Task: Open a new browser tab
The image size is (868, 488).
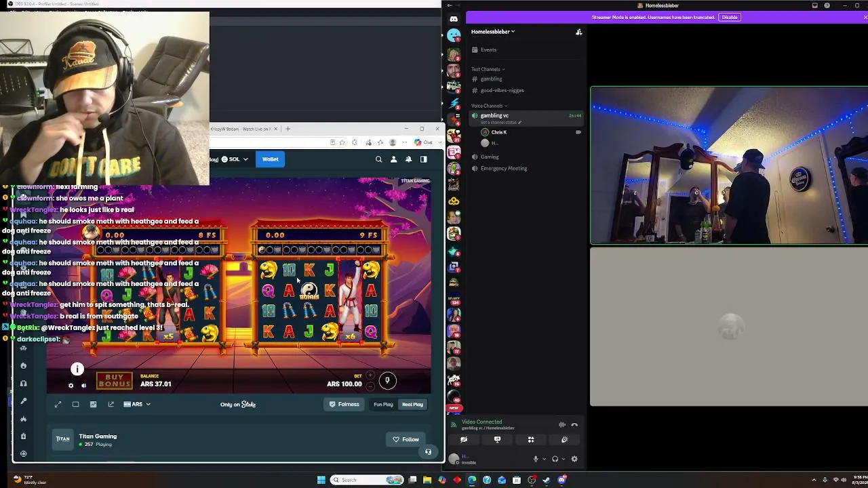Action: click(288, 129)
